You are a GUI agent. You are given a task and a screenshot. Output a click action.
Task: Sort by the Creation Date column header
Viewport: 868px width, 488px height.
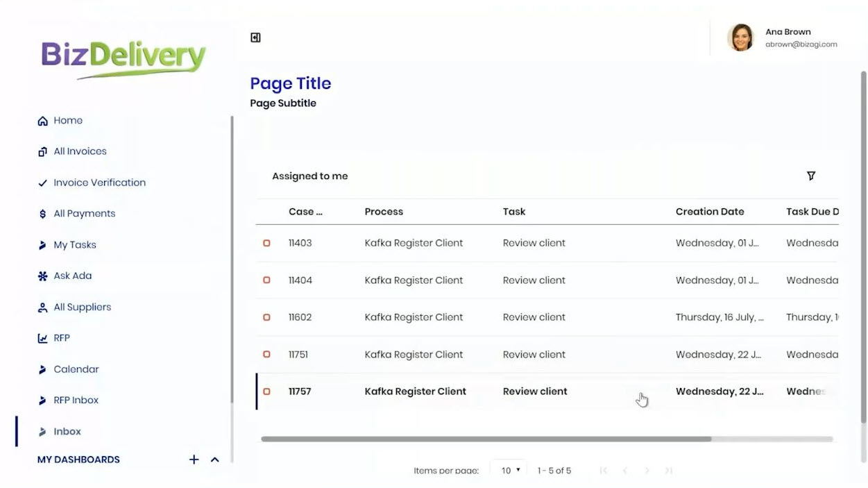tap(710, 212)
